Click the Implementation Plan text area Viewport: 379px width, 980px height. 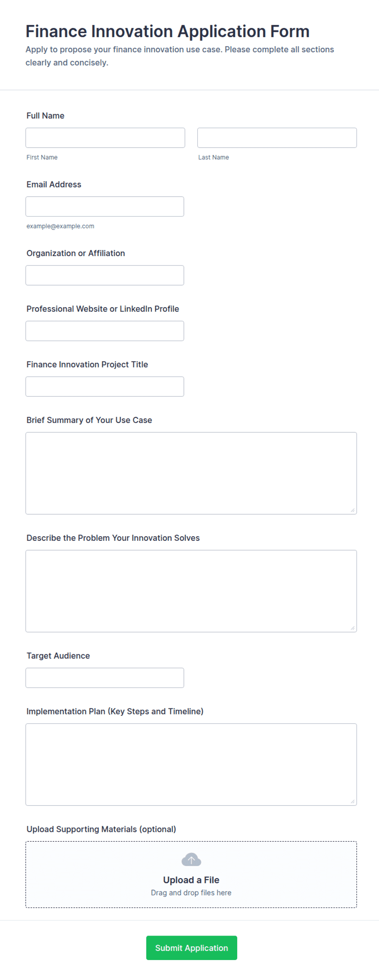tap(191, 765)
